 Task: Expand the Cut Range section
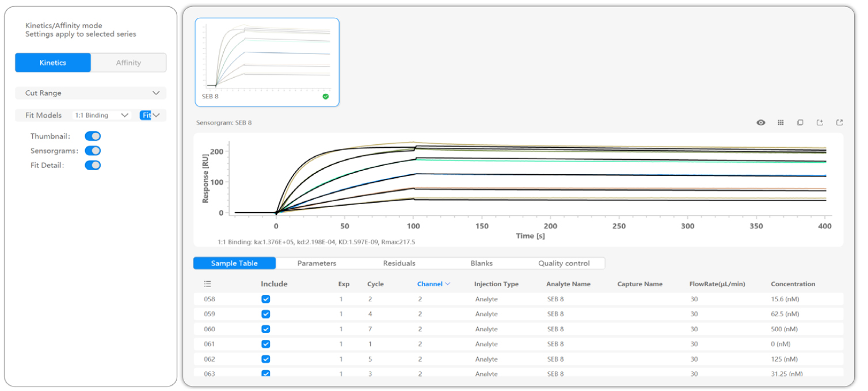coord(156,93)
